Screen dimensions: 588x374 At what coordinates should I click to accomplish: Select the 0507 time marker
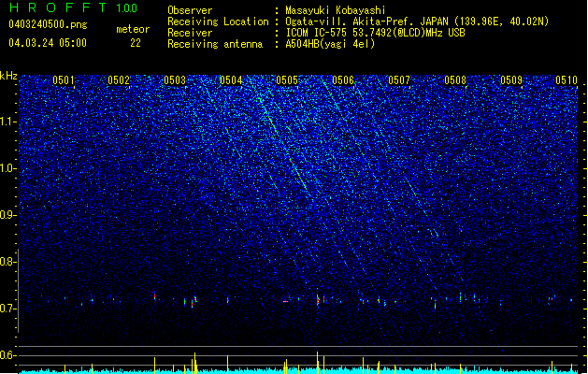[x=399, y=80]
